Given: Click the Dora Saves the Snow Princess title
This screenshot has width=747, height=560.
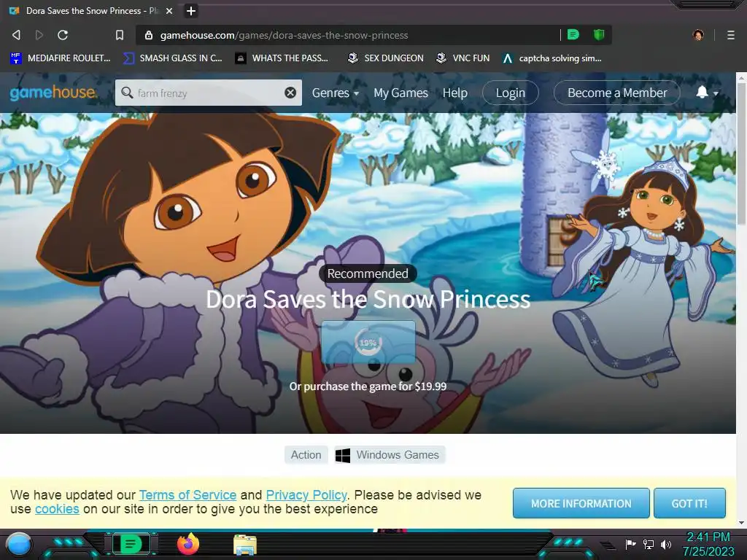Looking at the screenshot, I should (x=368, y=300).
